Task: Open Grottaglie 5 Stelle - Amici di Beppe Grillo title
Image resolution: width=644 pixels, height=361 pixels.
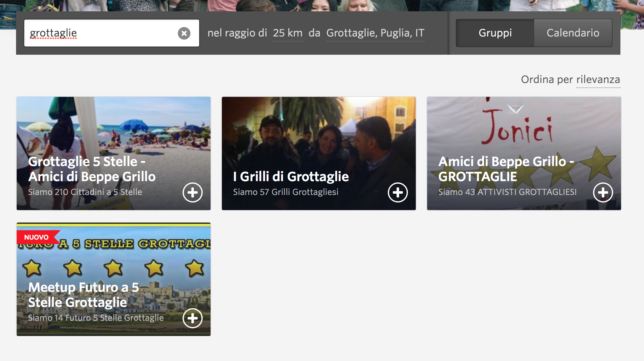Action: point(92,169)
